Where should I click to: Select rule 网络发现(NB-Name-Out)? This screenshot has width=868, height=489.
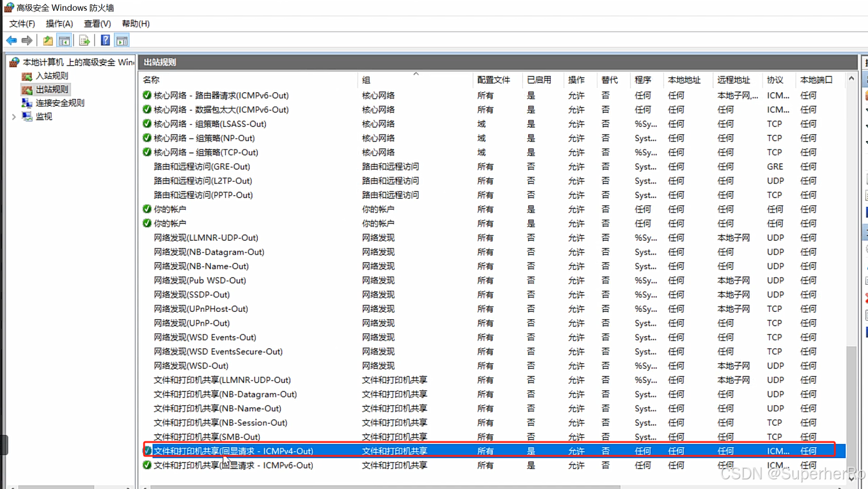click(201, 266)
